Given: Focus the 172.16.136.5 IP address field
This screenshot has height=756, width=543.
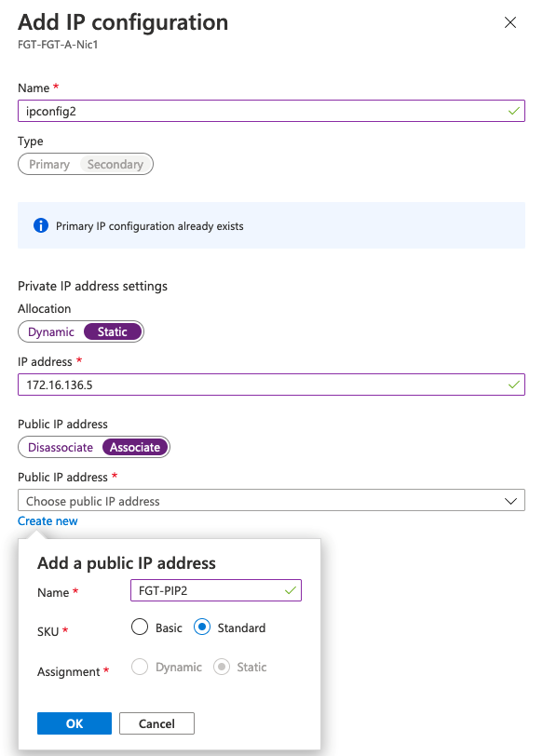Looking at the screenshot, I should coord(272,385).
